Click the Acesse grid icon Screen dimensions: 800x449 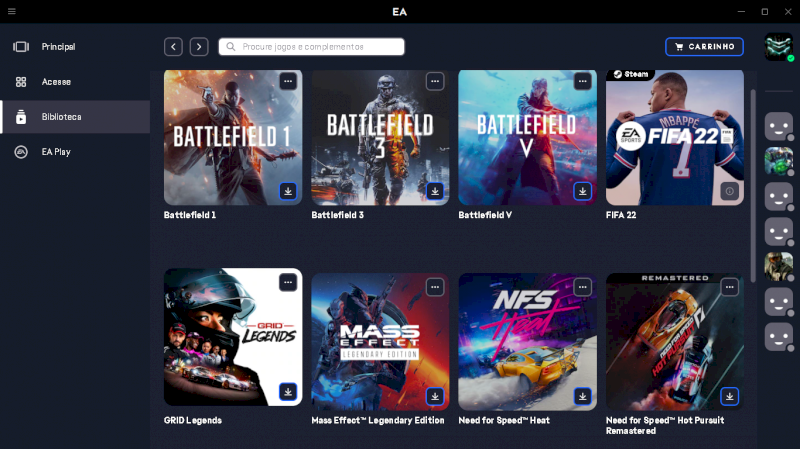[x=21, y=82]
